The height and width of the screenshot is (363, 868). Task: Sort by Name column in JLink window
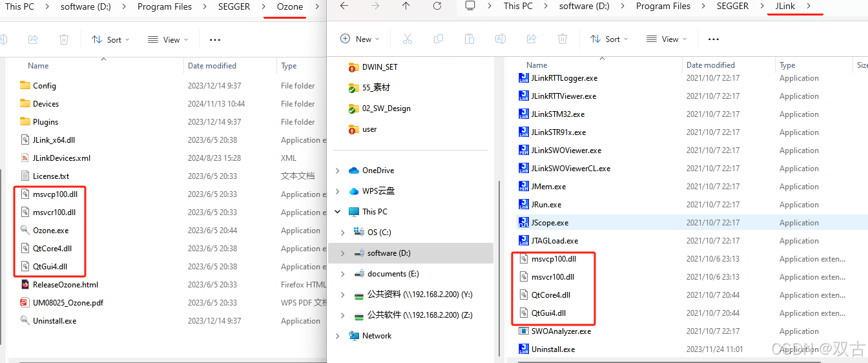(537, 65)
